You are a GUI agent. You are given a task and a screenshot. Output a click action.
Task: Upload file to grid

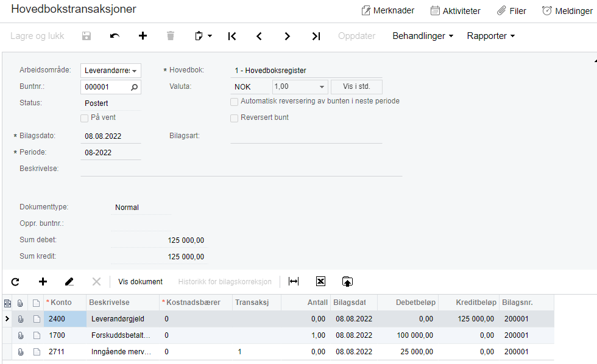[x=347, y=281]
